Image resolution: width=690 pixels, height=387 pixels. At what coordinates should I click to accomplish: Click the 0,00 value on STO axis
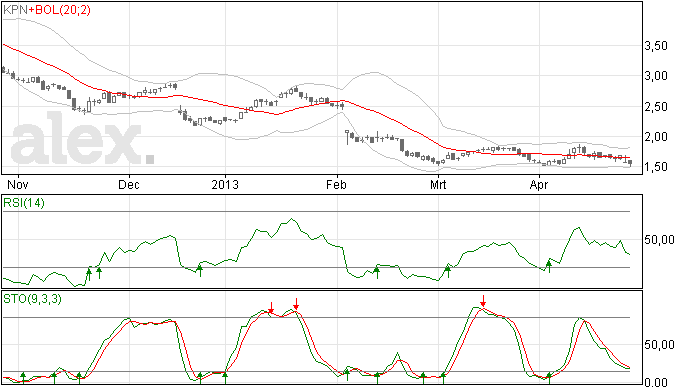(656, 382)
